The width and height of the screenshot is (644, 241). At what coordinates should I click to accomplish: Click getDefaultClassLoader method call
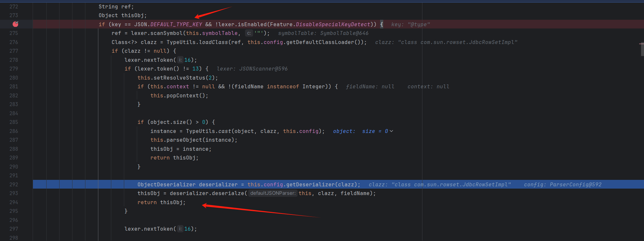[x=320, y=42]
